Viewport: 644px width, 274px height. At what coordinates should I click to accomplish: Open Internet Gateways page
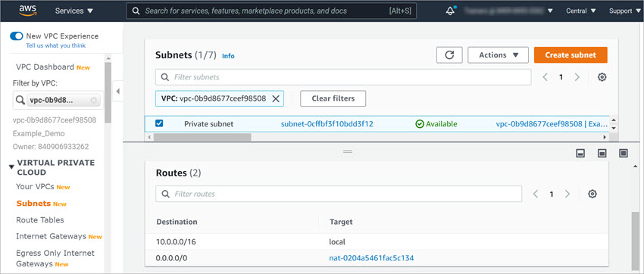pos(52,236)
